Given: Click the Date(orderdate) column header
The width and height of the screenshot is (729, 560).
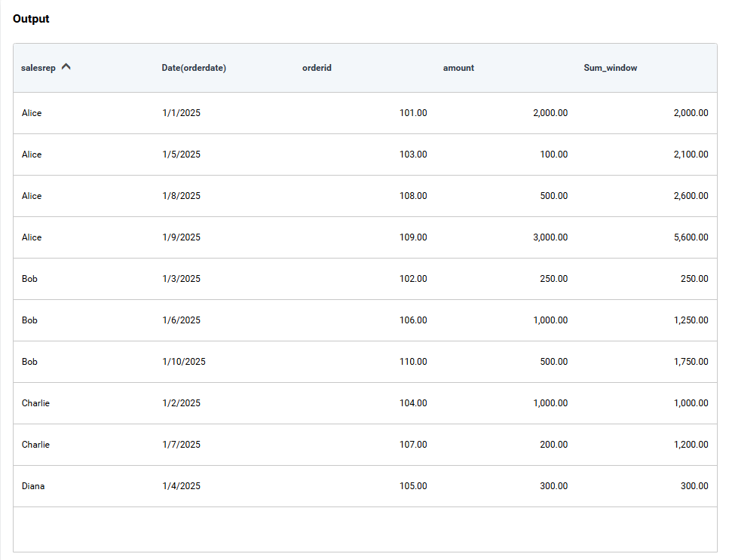Looking at the screenshot, I should pyautogui.click(x=194, y=68).
